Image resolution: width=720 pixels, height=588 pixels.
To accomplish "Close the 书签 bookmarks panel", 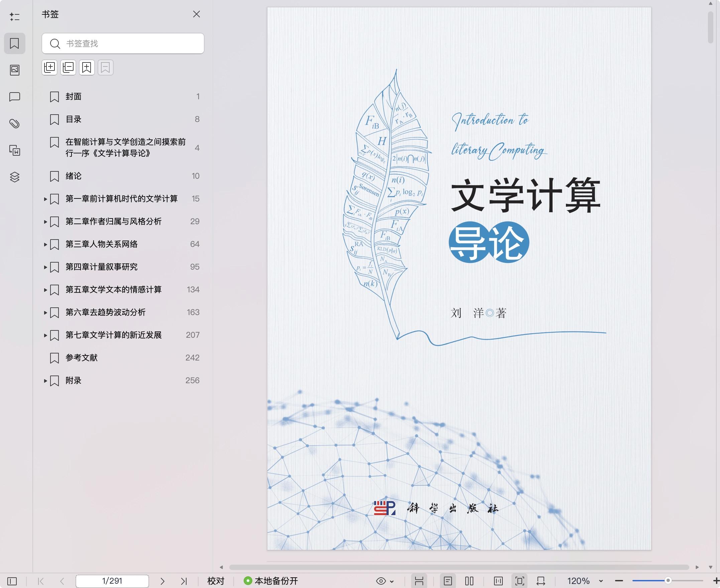I will pos(197,14).
